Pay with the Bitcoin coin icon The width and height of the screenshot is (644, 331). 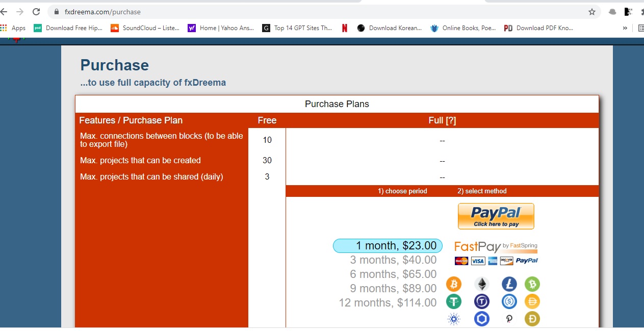[x=453, y=284]
